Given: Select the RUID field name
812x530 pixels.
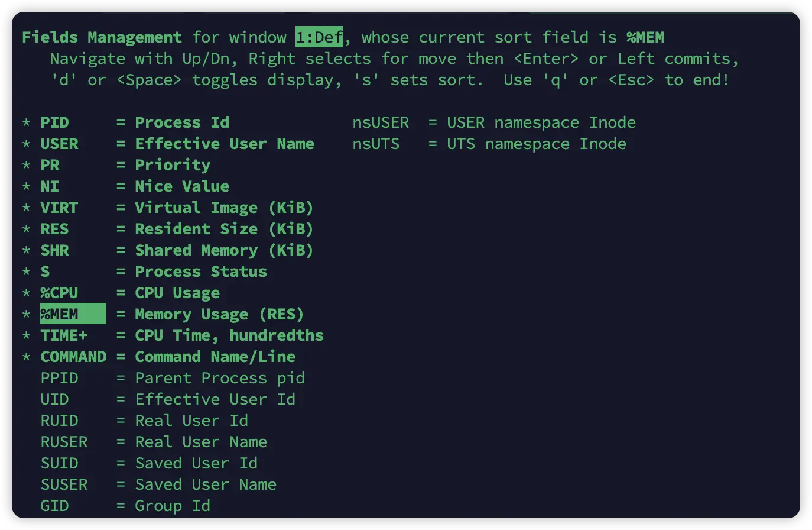Looking at the screenshot, I should tap(59, 421).
